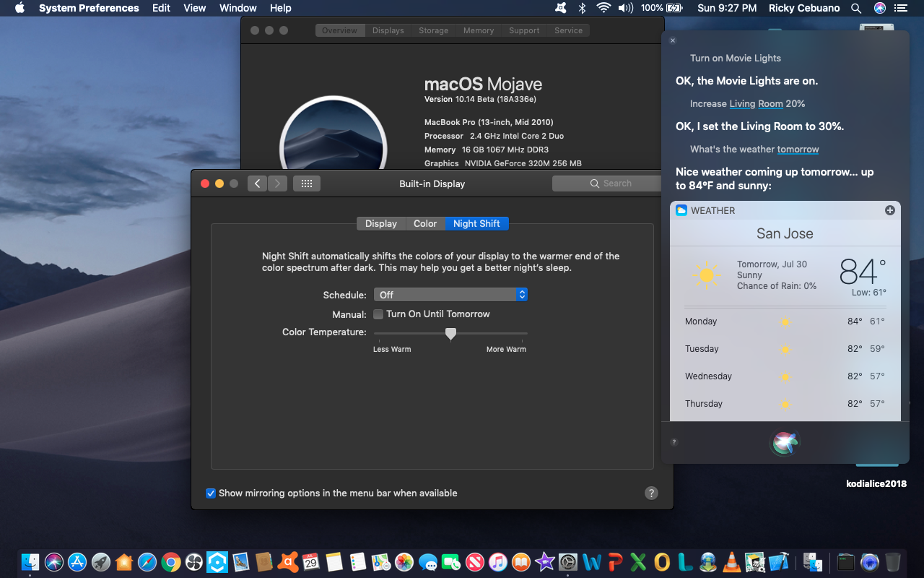Open the Storage tab in About This Mac
The width and height of the screenshot is (924, 578).
(433, 30)
